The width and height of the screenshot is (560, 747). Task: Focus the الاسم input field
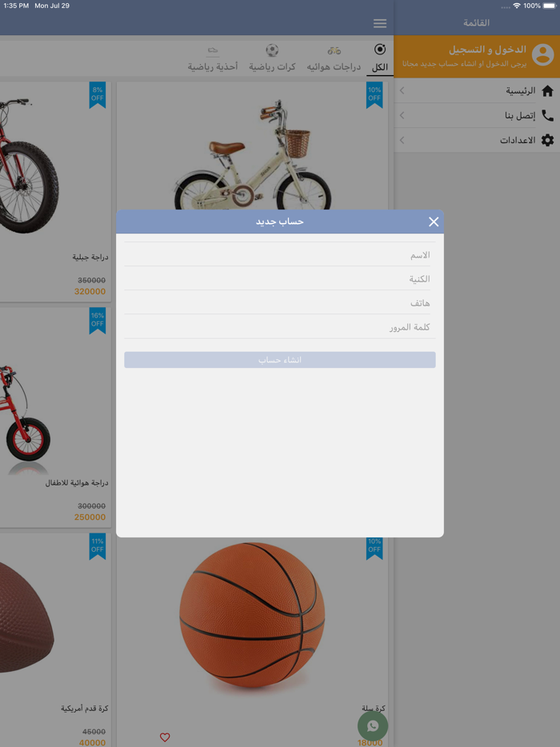click(279, 255)
